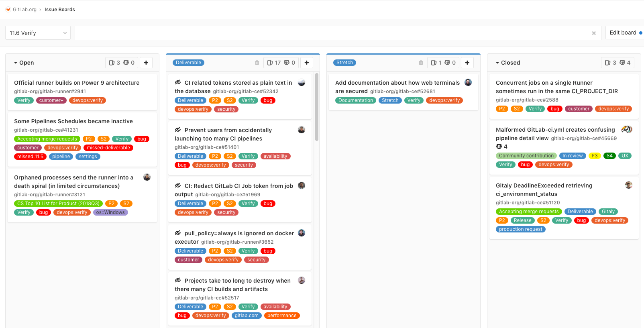Click confidential eye-slash icon on CI related tokens card
Screen dimensions: 644x328
click(x=178, y=82)
